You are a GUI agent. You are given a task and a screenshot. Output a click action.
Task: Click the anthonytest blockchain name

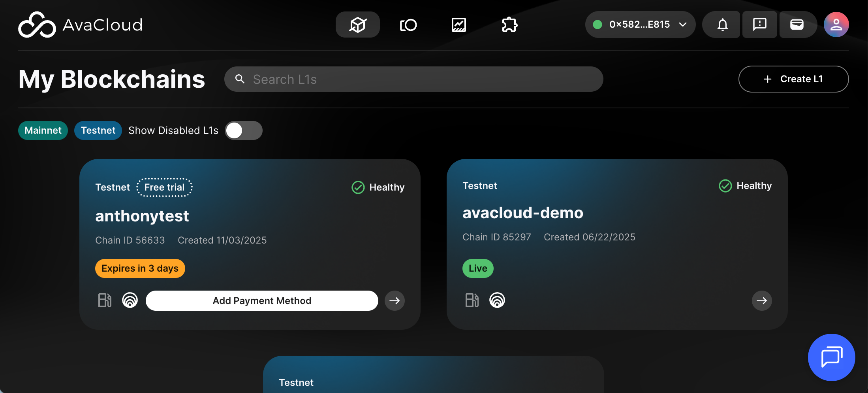tap(142, 216)
